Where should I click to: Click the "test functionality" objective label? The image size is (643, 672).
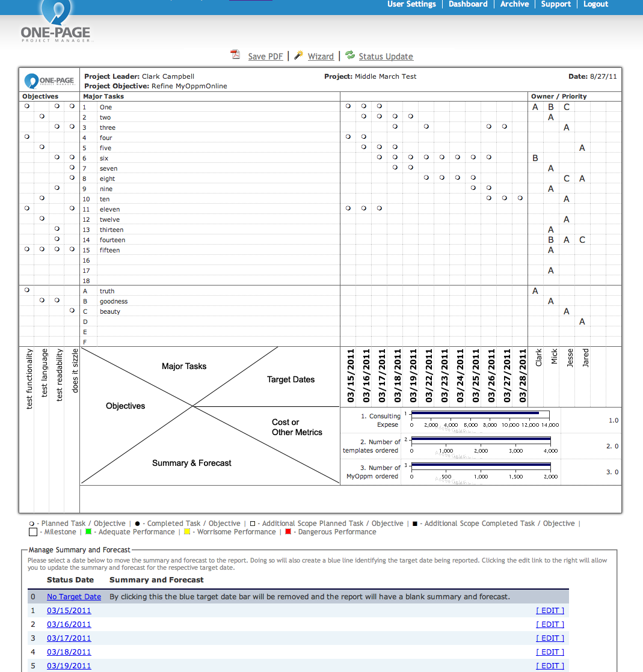(29, 379)
